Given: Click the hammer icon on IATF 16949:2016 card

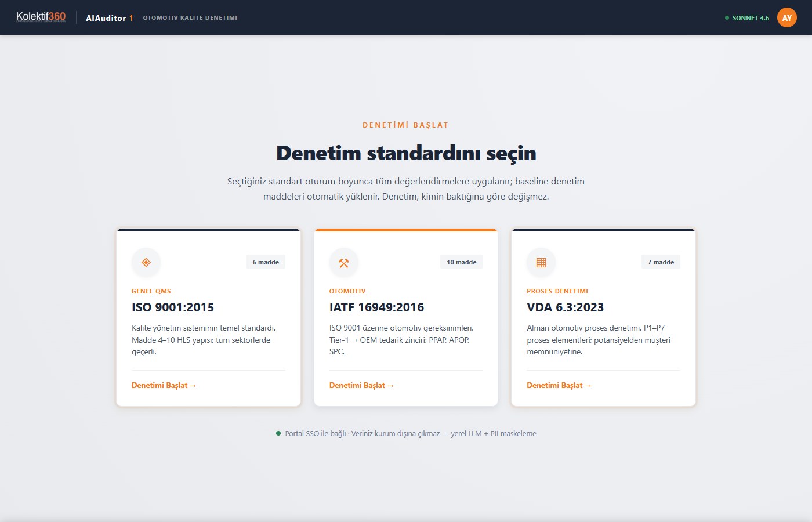Looking at the screenshot, I should pyautogui.click(x=344, y=262).
